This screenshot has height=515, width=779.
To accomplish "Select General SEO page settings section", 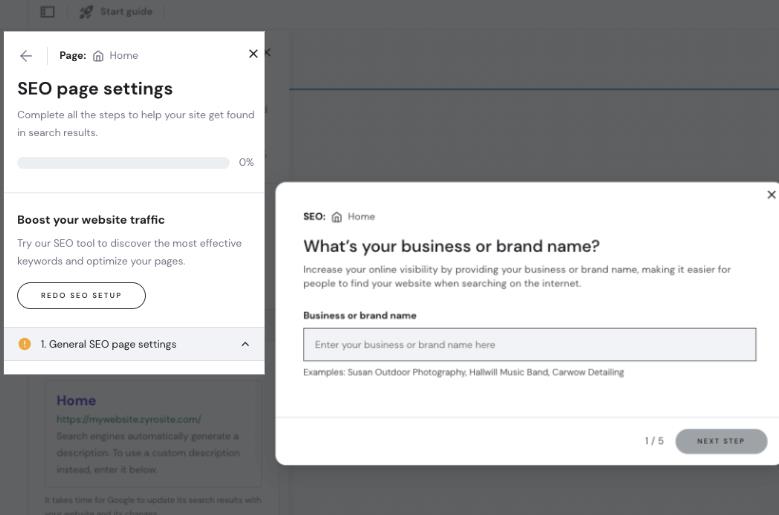I will (x=108, y=344).
